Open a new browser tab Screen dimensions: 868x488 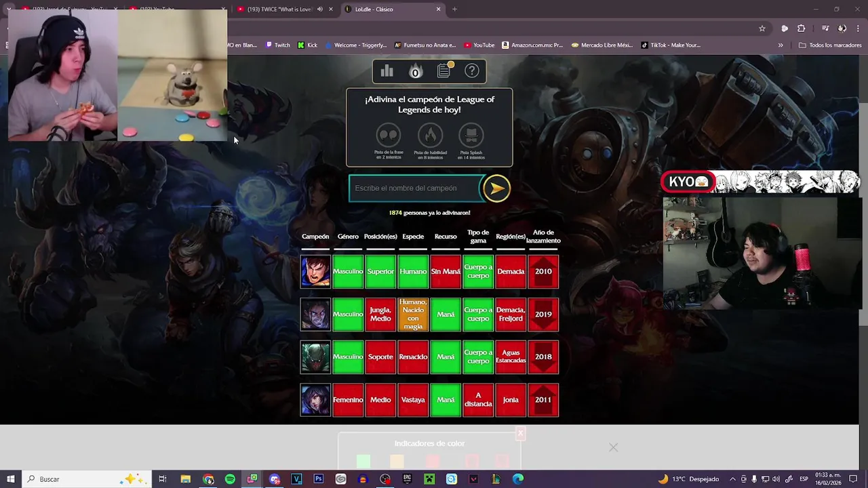click(454, 9)
